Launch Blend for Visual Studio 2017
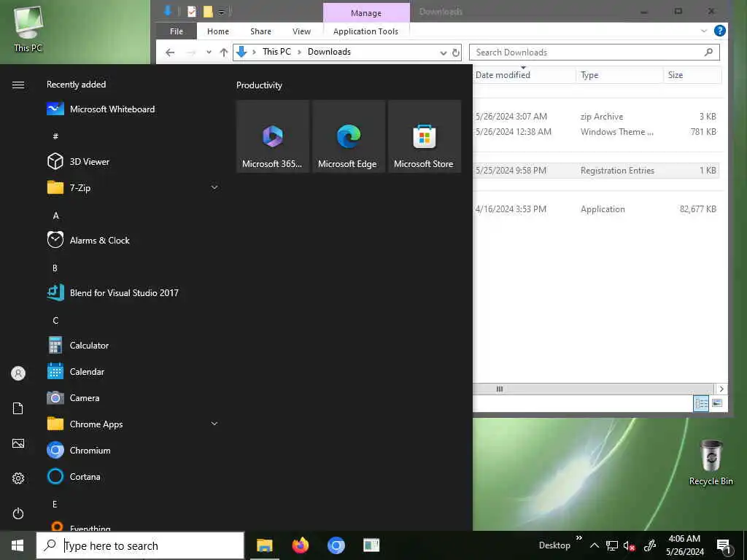Image resolution: width=747 pixels, height=560 pixels. point(113,292)
